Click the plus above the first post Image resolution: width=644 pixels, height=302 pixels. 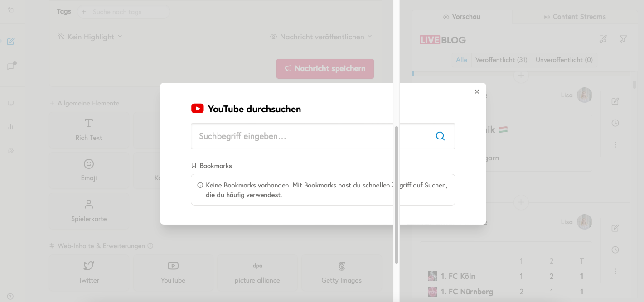[x=521, y=75]
